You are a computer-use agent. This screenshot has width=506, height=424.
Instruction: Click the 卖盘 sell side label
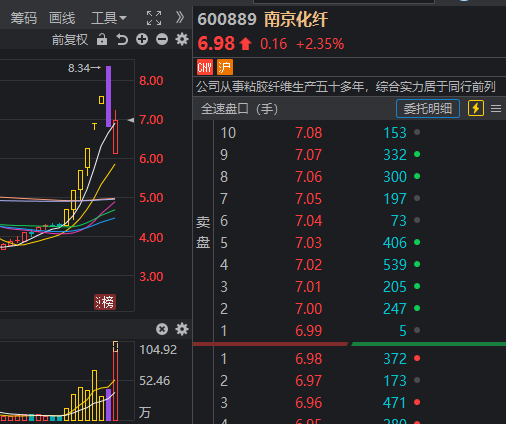pos(203,232)
